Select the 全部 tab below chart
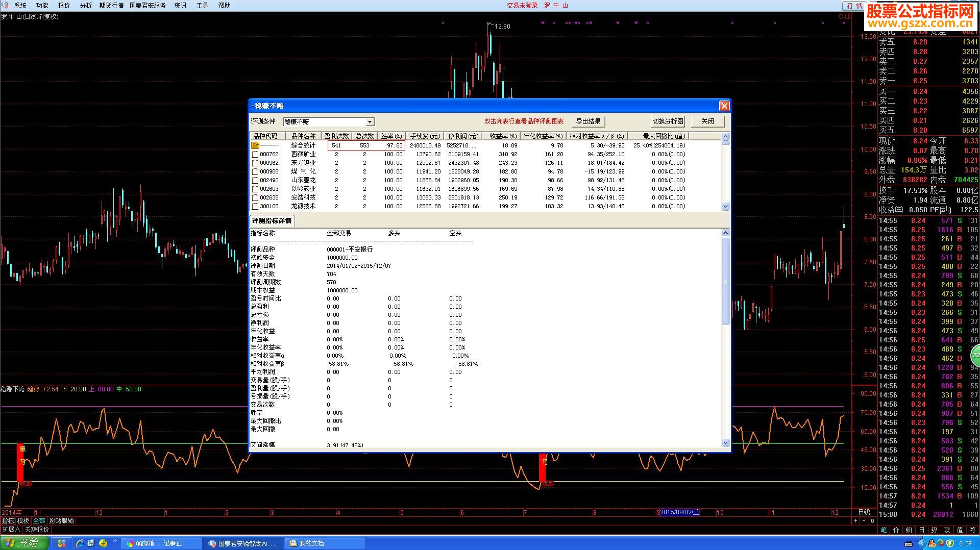This screenshot has width=980, height=550. (39, 521)
